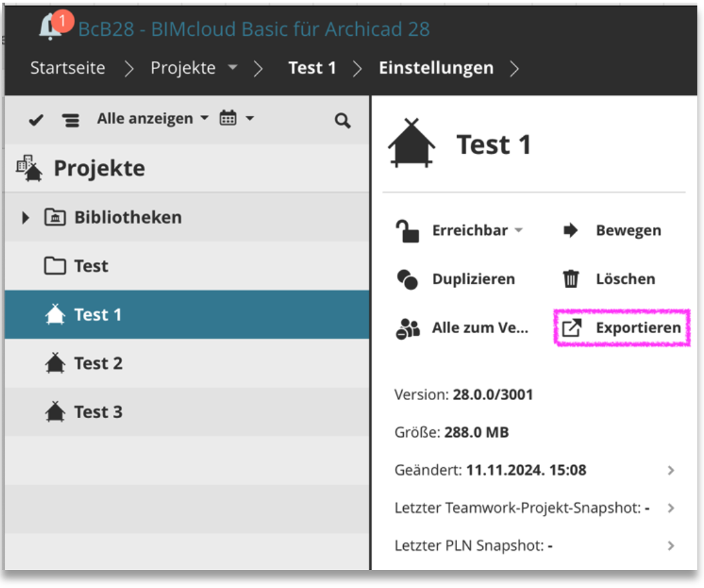The height and width of the screenshot is (588, 704).
Task: Toggle the checkmark selection mode icon
Action: tap(36, 119)
